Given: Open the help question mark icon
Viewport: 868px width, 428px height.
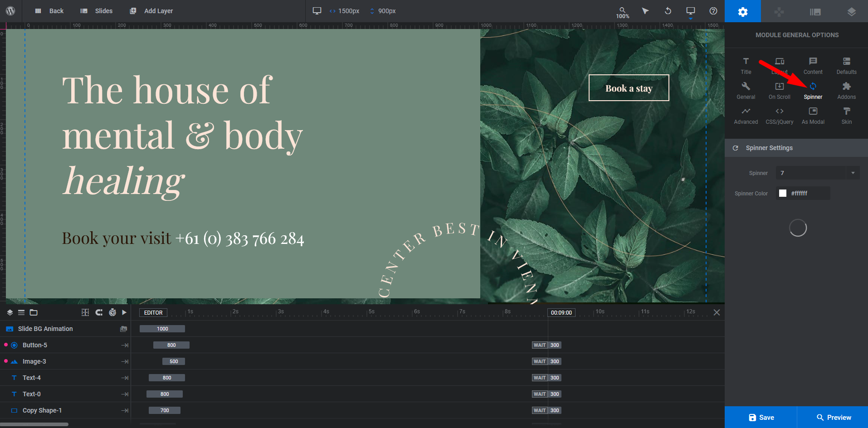Looking at the screenshot, I should pyautogui.click(x=713, y=11).
